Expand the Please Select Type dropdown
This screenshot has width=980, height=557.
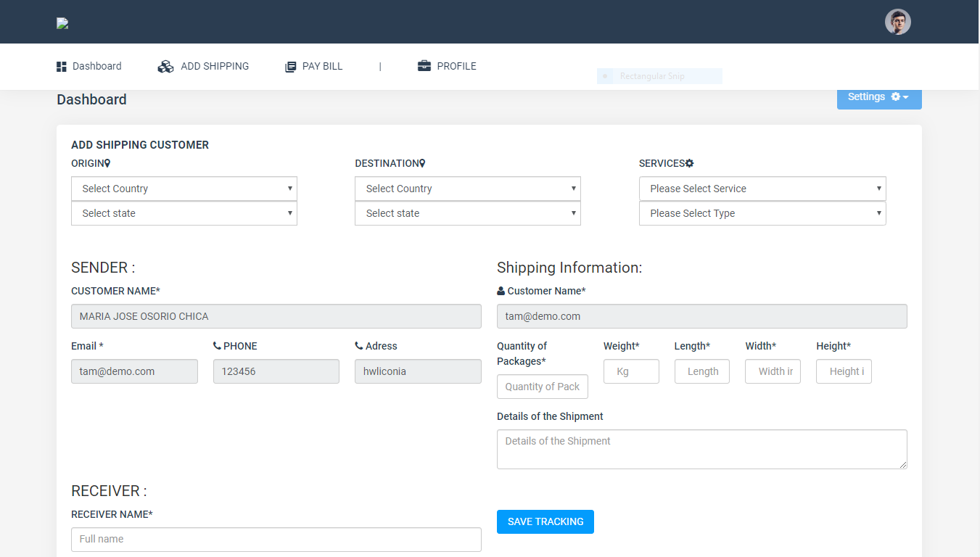(x=762, y=213)
